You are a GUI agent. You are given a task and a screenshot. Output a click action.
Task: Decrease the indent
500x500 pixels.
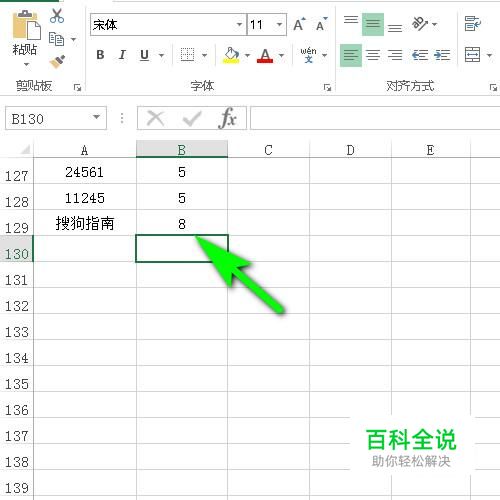pyautogui.click(x=420, y=55)
